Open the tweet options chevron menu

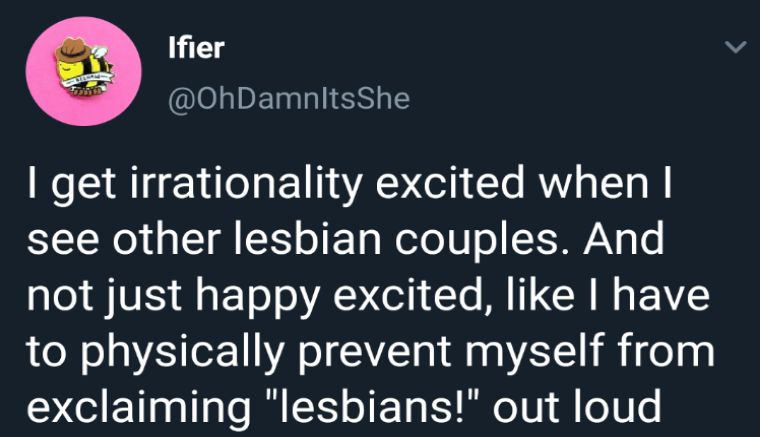[x=735, y=47]
